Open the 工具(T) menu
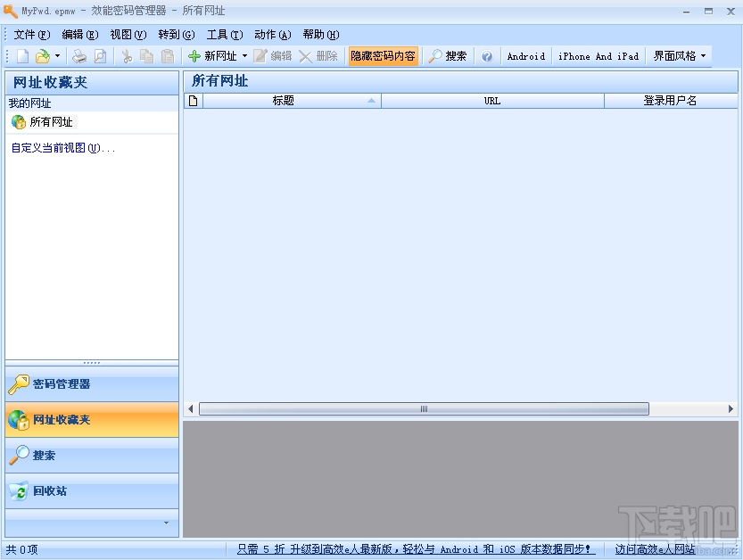The height and width of the screenshot is (560, 743). point(225,35)
